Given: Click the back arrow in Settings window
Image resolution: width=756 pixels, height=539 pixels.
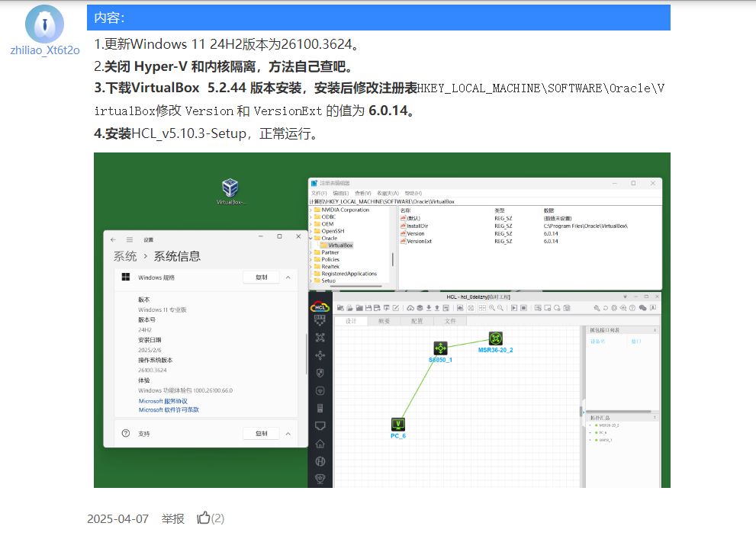Looking at the screenshot, I should click(x=114, y=239).
